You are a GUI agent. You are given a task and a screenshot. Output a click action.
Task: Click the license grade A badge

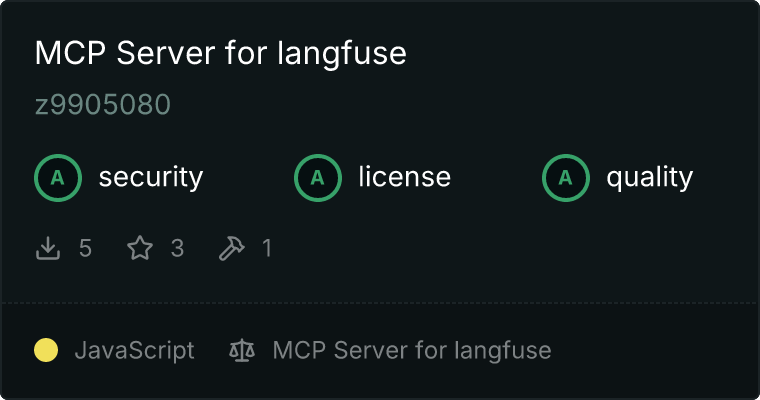click(x=318, y=178)
